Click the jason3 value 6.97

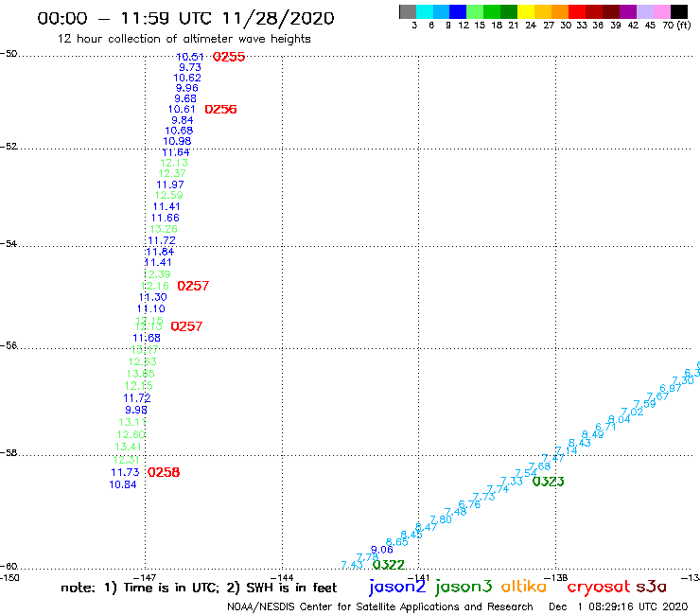coord(671,388)
